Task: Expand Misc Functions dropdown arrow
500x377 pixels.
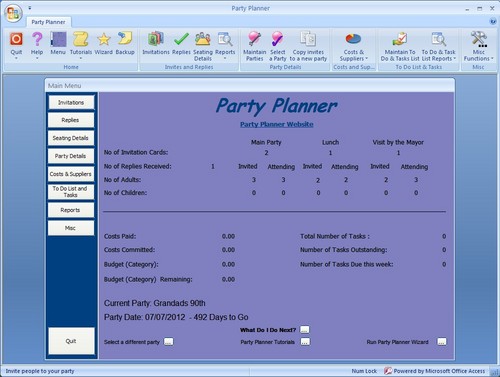Action: 492,59
